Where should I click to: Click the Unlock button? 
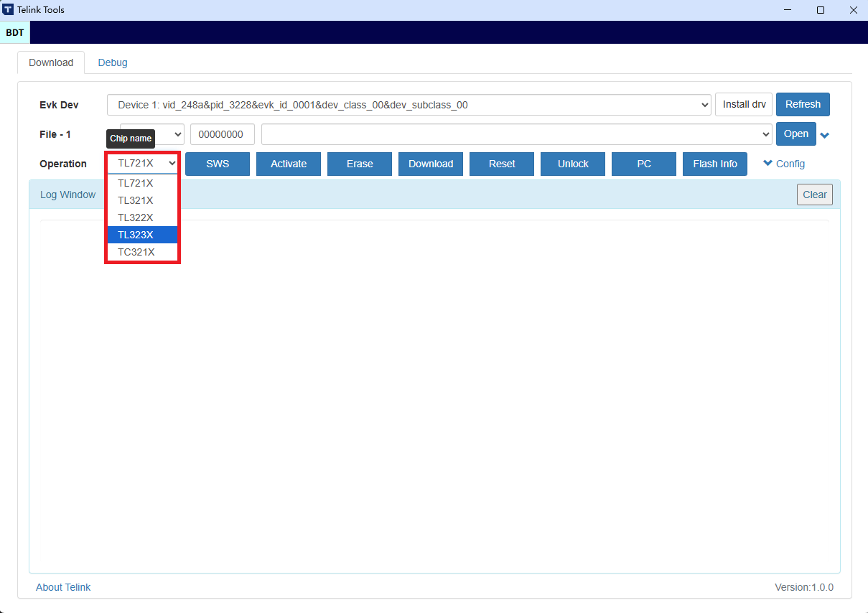[573, 164]
